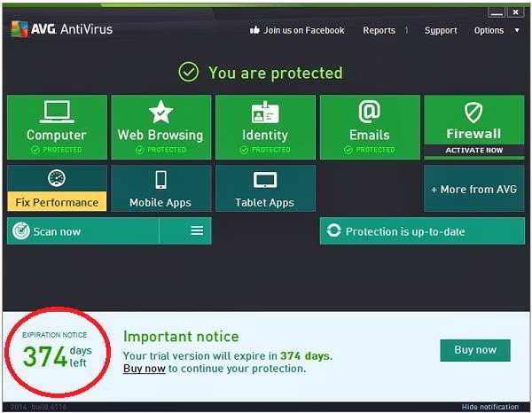Click the Fix Performance gauge icon
This screenshot has width=532, height=413.
tap(57, 178)
